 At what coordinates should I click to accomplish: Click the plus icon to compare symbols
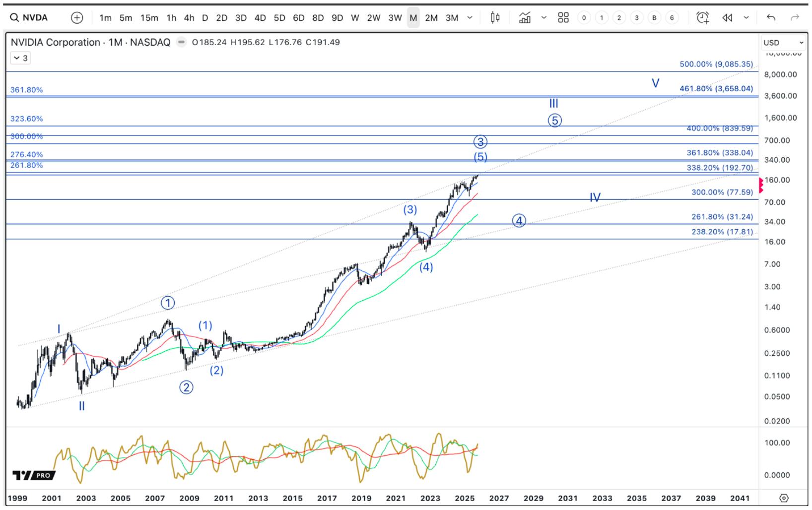[77, 18]
